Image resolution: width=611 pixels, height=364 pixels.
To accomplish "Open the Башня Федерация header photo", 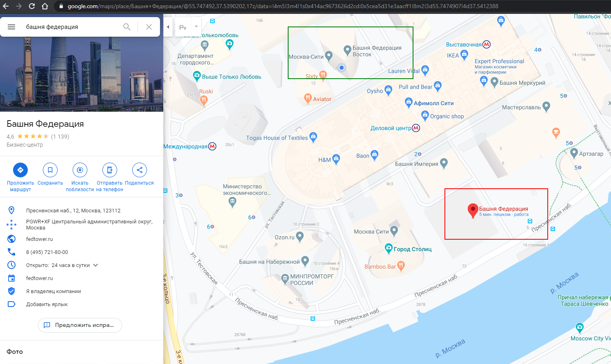I will 82,74.
